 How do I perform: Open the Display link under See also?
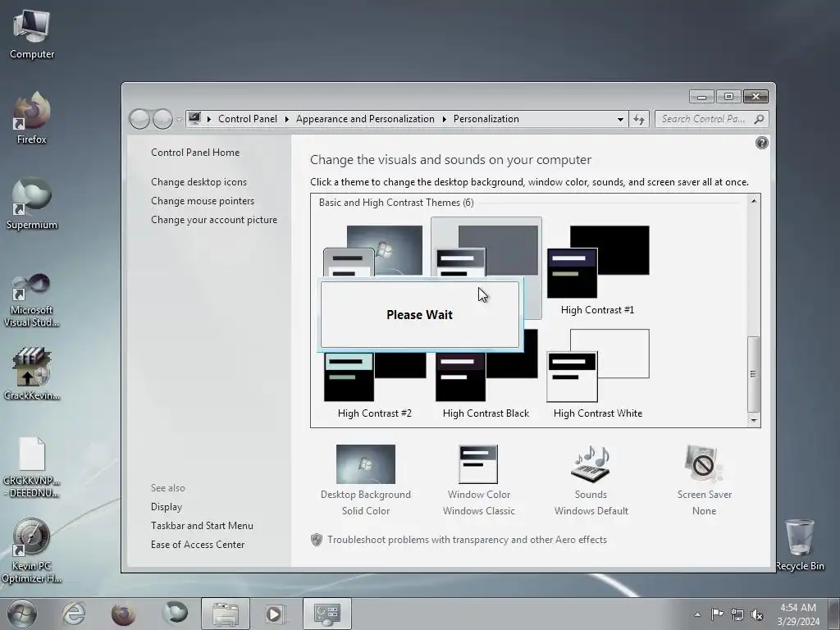pyautogui.click(x=166, y=507)
